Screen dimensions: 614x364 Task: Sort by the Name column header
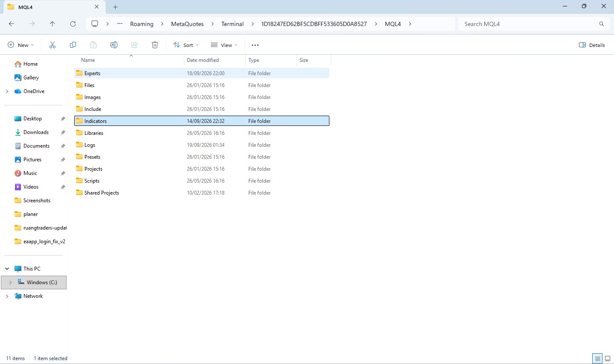pos(129,60)
